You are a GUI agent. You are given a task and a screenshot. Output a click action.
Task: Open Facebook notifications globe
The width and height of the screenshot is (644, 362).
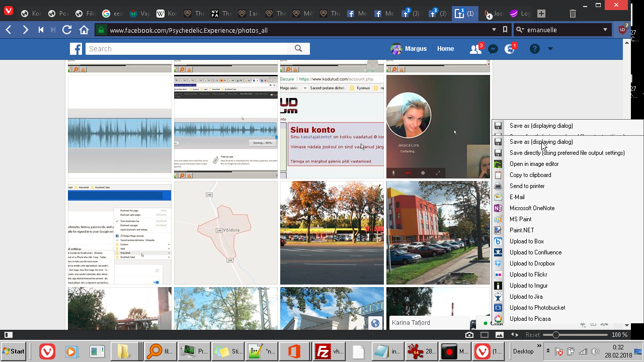tap(510, 49)
